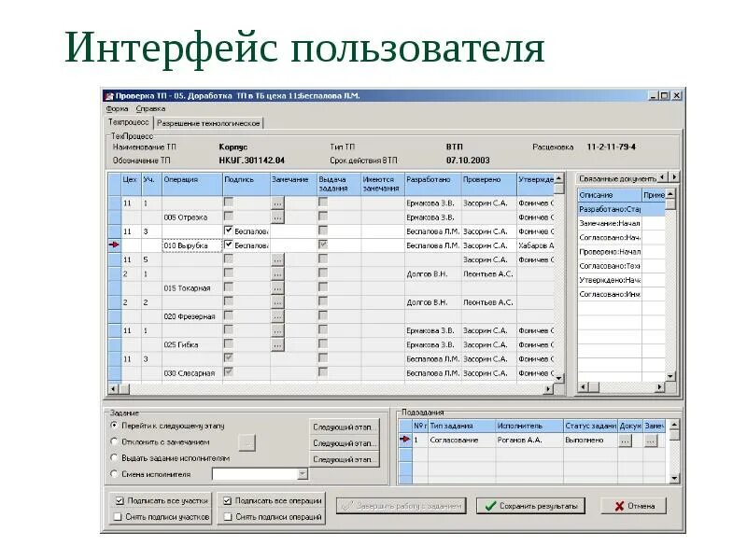
Task: Click the Проверено column header
Action: pos(488,184)
